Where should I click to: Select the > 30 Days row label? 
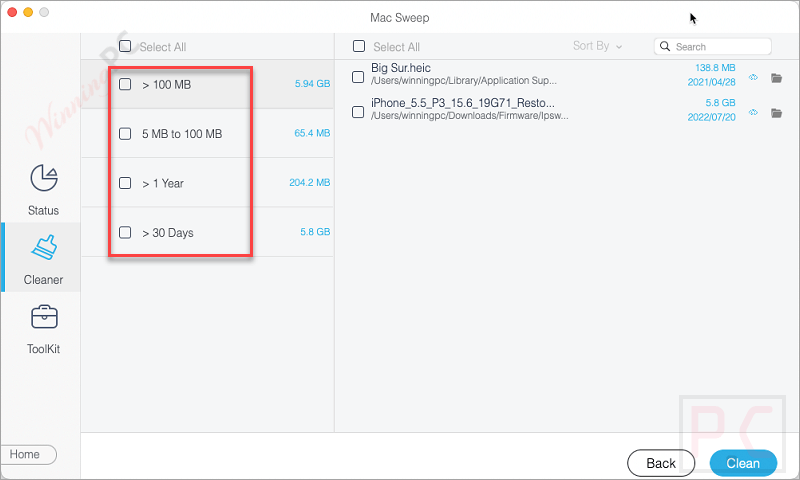168,233
